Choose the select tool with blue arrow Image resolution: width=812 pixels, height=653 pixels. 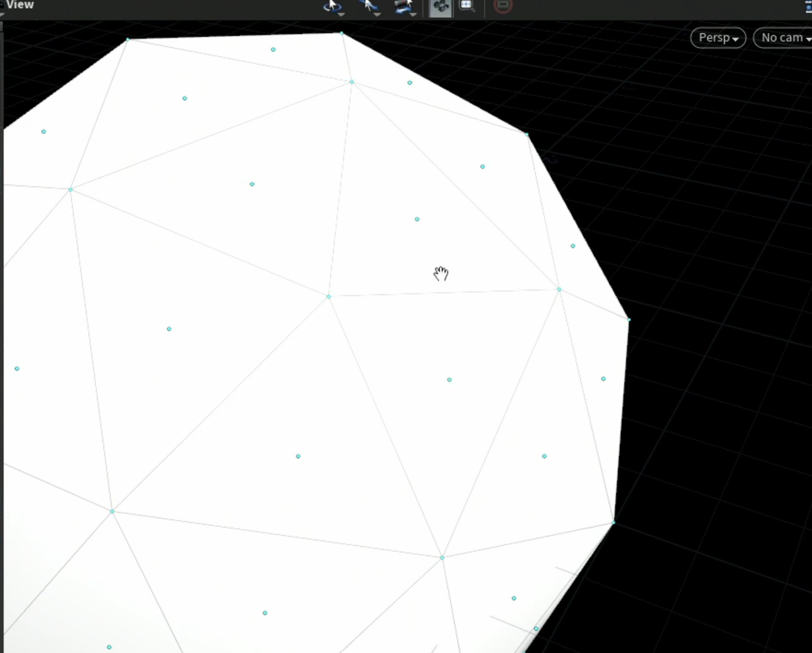pyautogui.click(x=368, y=6)
